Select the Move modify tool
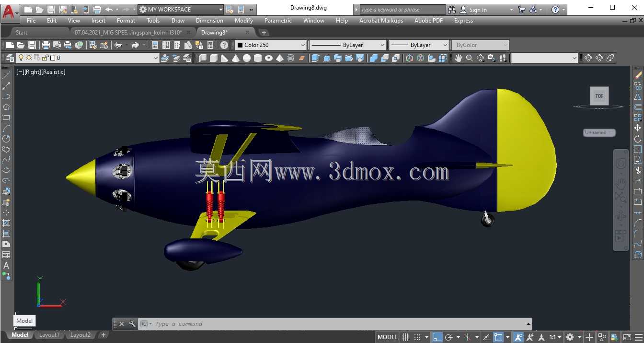644x343 pixels. pos(638,128)
